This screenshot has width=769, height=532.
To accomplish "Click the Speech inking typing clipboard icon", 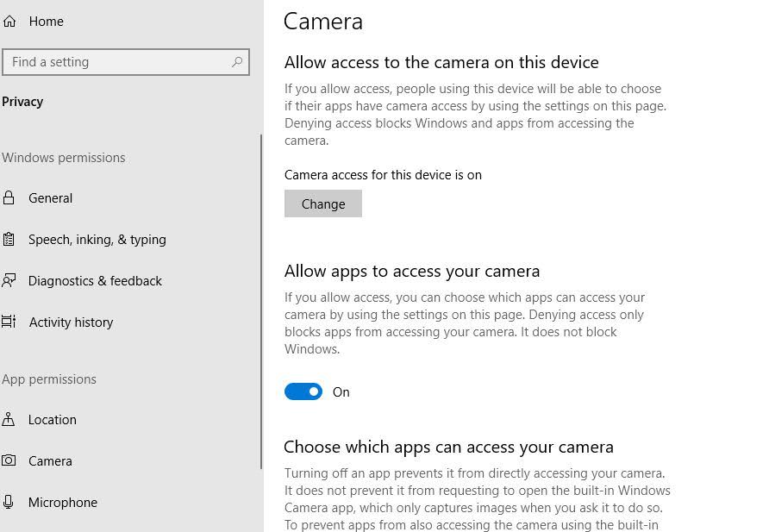I will [x=9, y=240].
